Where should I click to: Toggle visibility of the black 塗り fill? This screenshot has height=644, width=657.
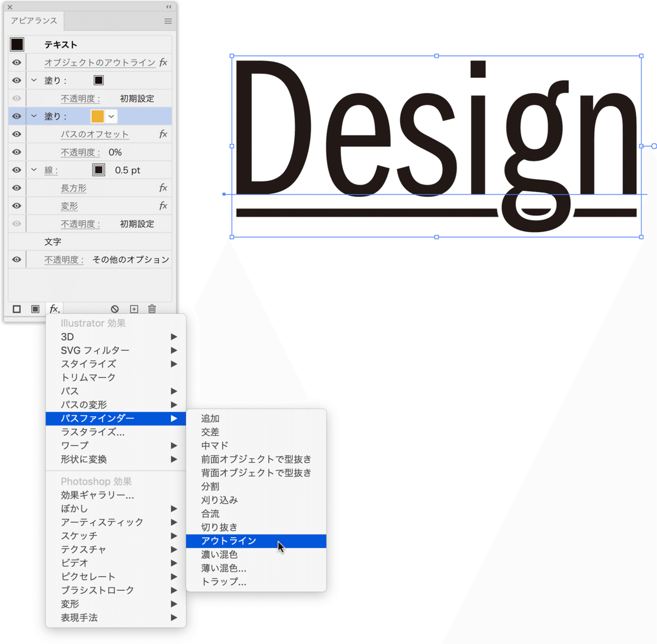(17, 81)
